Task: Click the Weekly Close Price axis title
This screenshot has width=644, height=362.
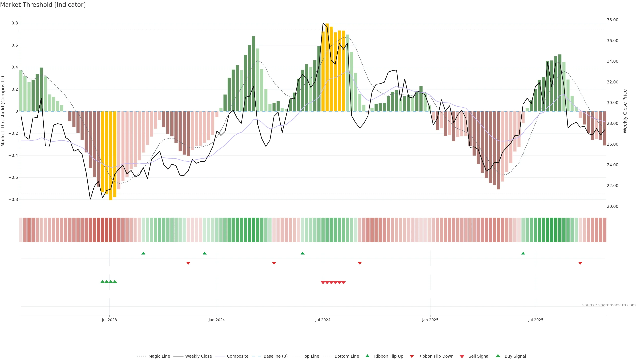Action: coord(625,111)
